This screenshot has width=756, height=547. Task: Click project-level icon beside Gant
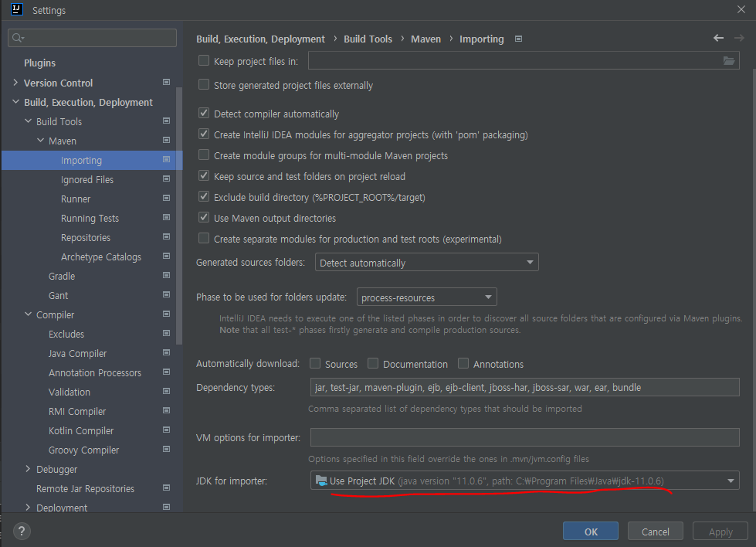tap(166, 294)
